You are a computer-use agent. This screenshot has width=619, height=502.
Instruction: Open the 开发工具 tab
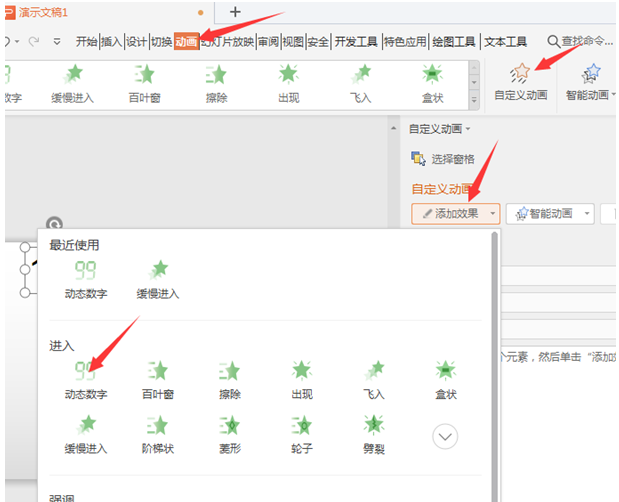[x=356, y=41]
